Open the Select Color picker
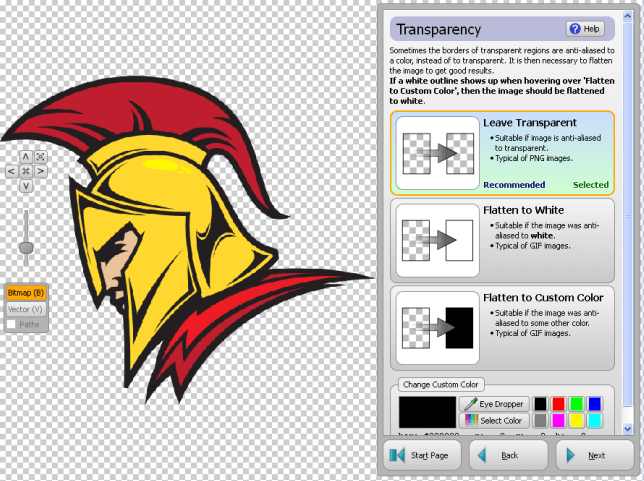The width and height of the screenshot is (644, 481). pos(492,421)
